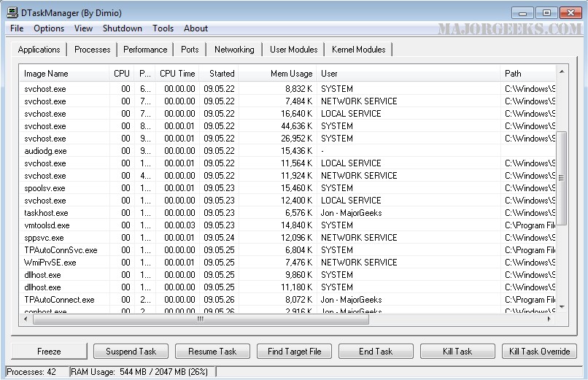Select the TPAutoConnSvc.exe process row
Viewport: 588px width, 380px height.
[x=287, y=250]
